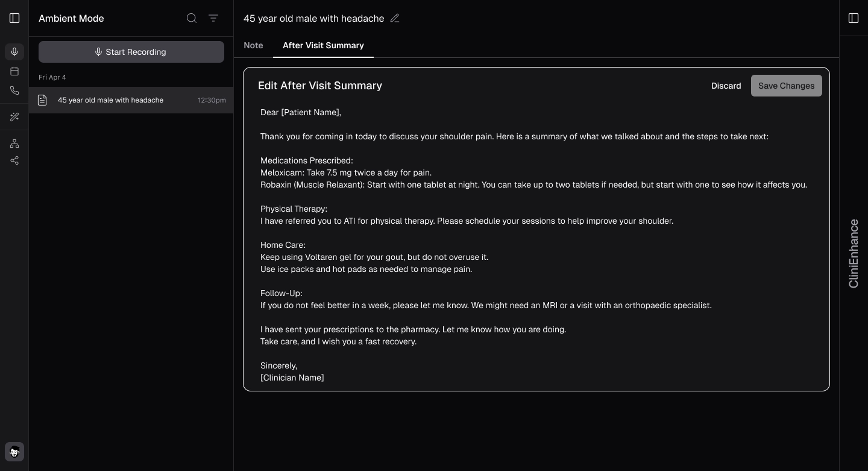The width and height of the screenshot is (868, 471).
Task: Discard the summary edits
Action: click(726, 86)
